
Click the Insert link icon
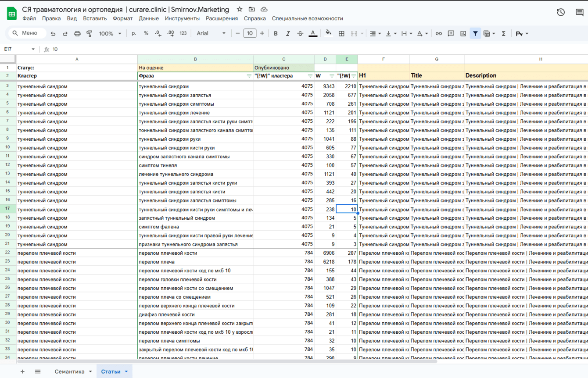click(438, 34)
